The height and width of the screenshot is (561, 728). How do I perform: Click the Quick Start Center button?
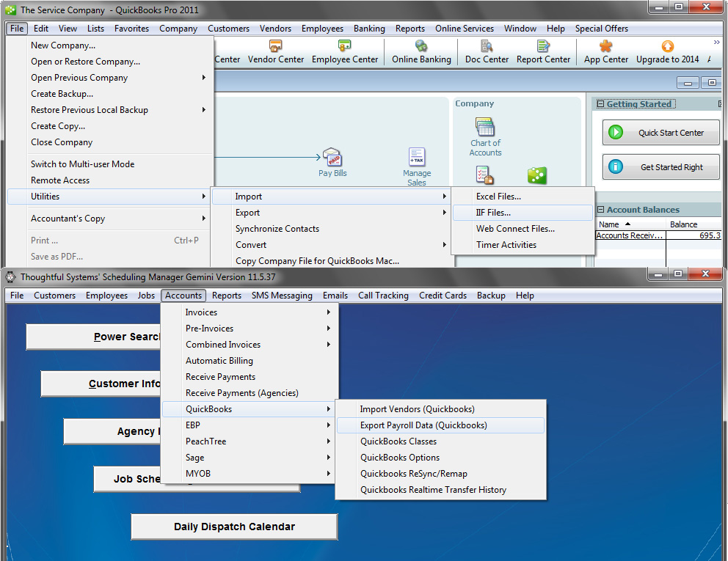(660, 132)
